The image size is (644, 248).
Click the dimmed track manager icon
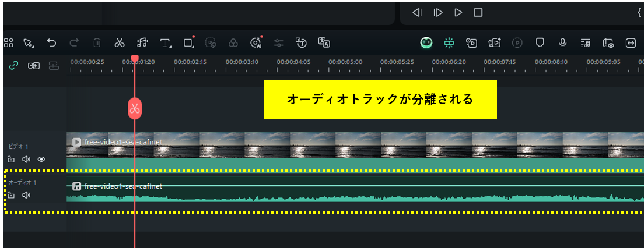(54, 66)
